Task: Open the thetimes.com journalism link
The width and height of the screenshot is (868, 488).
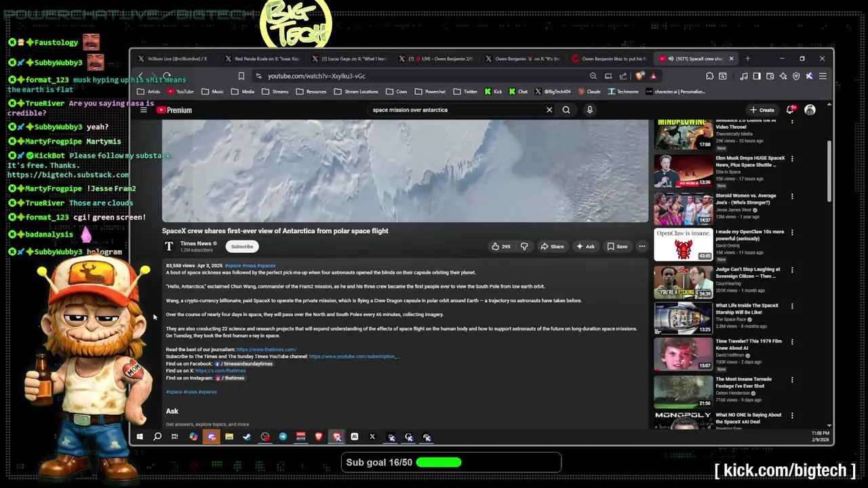Action: 267,350
